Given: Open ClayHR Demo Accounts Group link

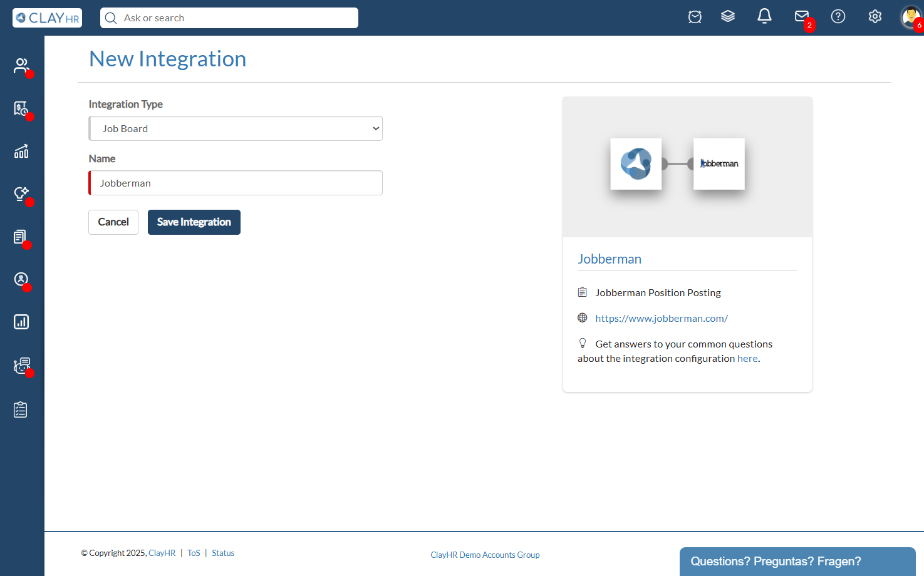Looking at the screenshot, I should [485, 555].
